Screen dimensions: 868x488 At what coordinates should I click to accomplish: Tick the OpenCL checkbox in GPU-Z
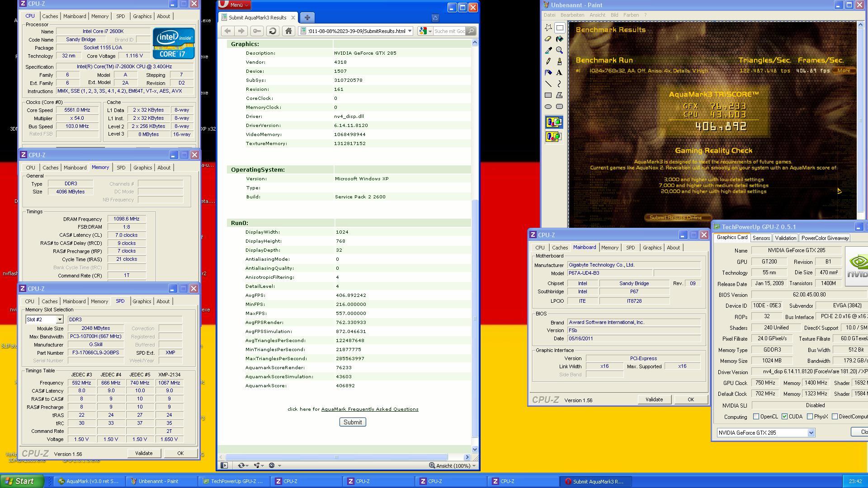(756, 417)
